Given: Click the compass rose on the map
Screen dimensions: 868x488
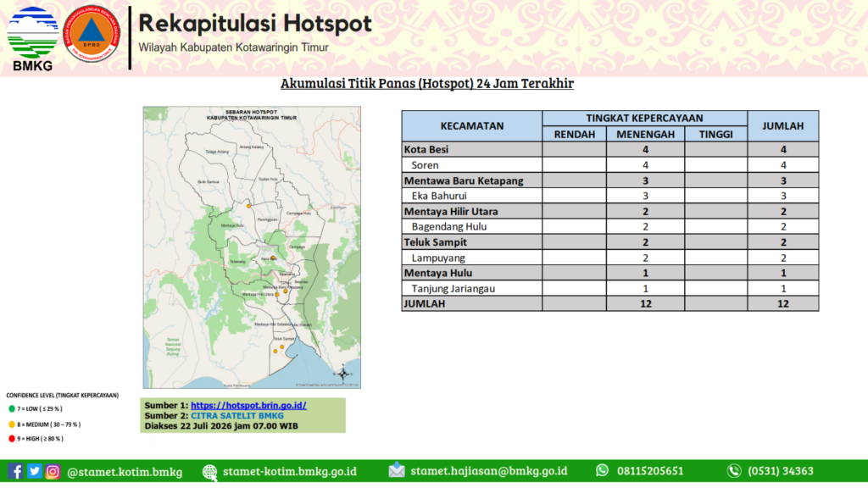Looking at the screenshot, I should (x=343, y=374).
